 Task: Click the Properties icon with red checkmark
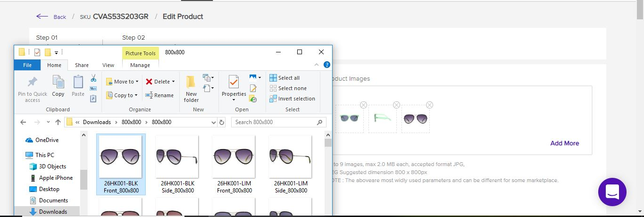point(234,82)
